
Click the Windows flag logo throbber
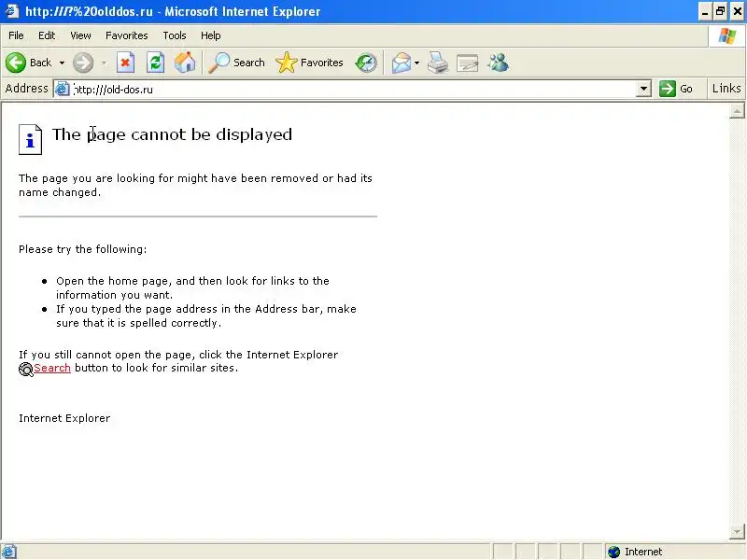click(x=727, y=35)
